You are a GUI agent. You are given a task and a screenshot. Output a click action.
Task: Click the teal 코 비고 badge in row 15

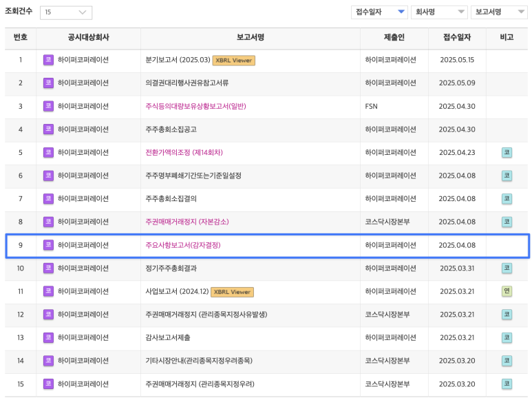pos(507,384)
